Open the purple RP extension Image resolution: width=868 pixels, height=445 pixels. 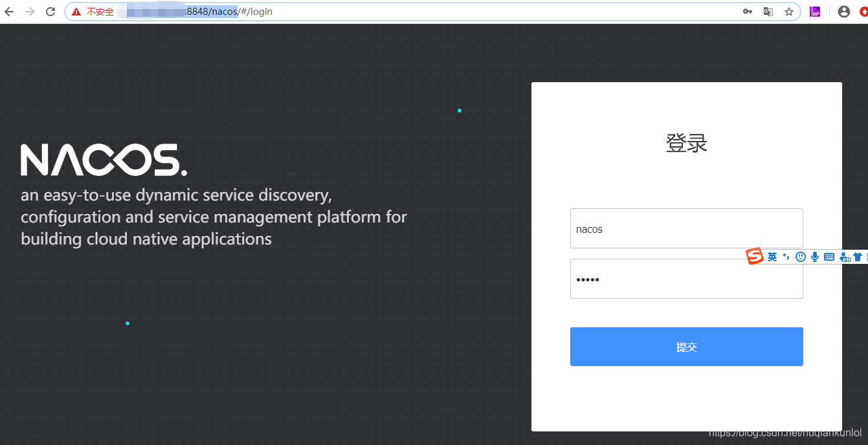(x=816, y=12)
